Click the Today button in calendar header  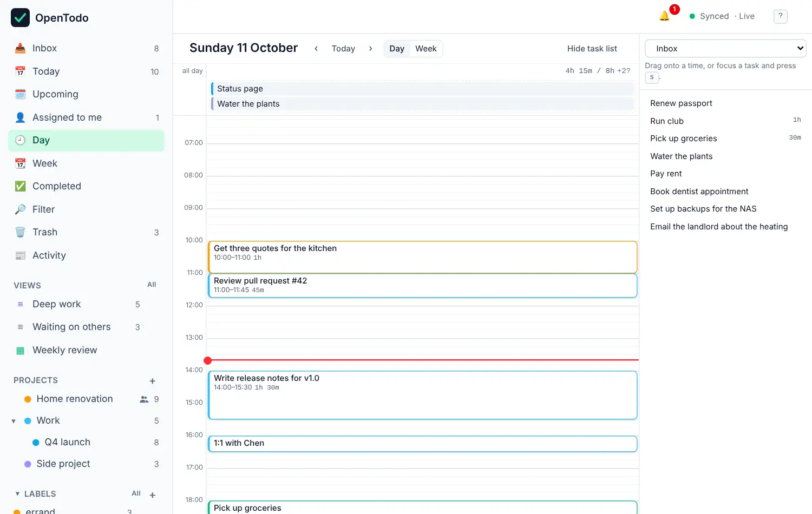pyautogui.click(x=343, y=49)
